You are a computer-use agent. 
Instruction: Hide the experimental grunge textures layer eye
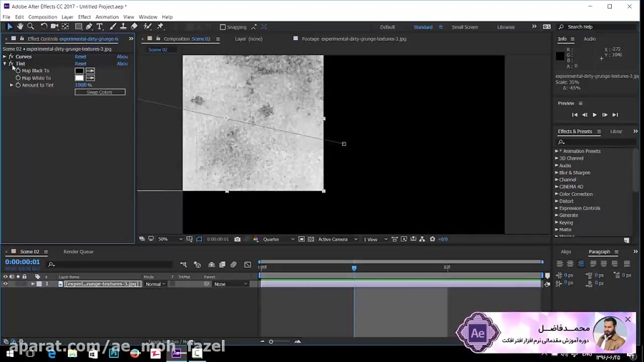5,284
